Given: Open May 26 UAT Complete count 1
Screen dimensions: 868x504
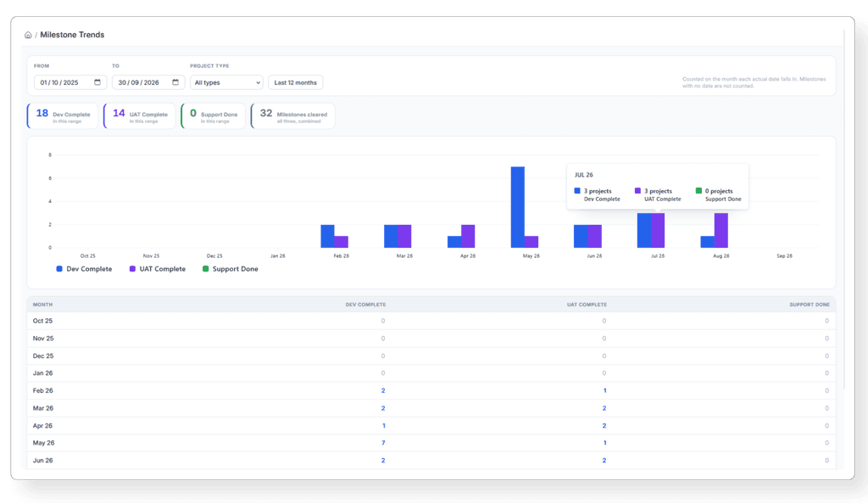Looking at the screenshot, I should coord(604,443).
